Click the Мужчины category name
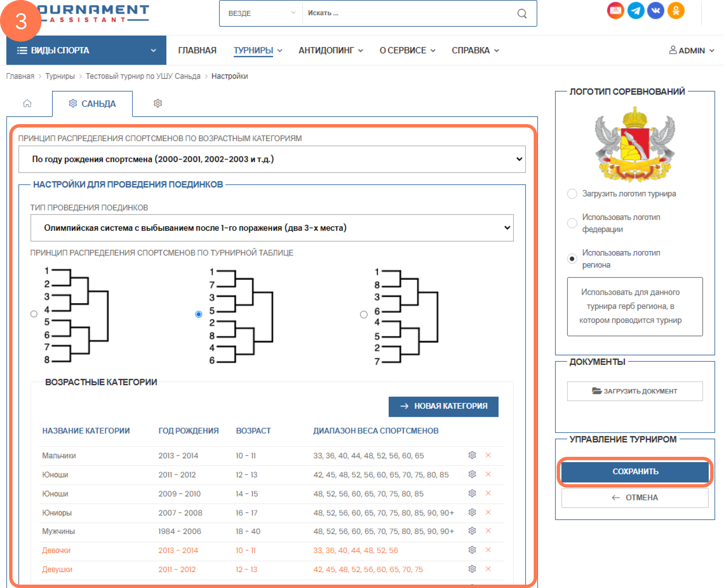This screenshot has width=724, height=588. (x=58, y=531)
